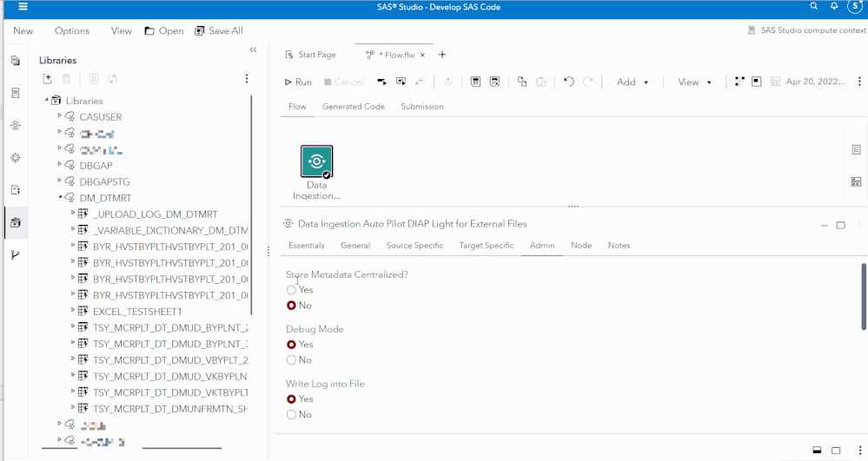Click the run-from-node arrow icon

pos(381,82)
